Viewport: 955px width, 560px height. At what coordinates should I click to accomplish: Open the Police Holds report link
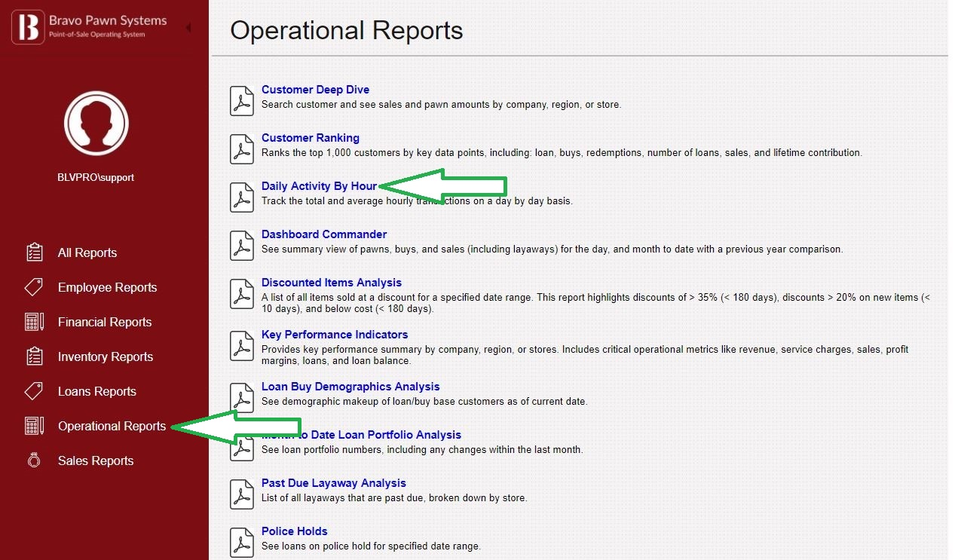point(295,531)
